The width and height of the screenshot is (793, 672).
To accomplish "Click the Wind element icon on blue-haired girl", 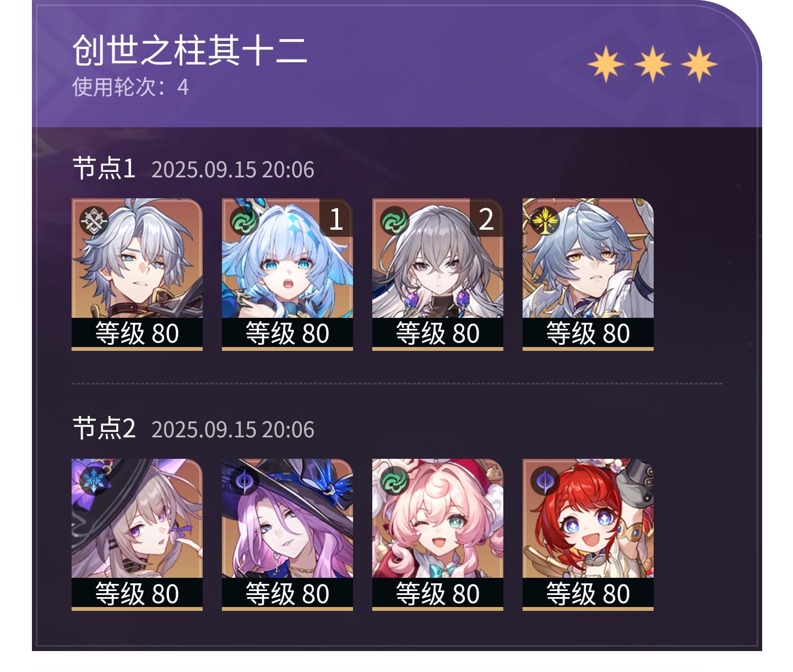I will (x=244, y=221).
